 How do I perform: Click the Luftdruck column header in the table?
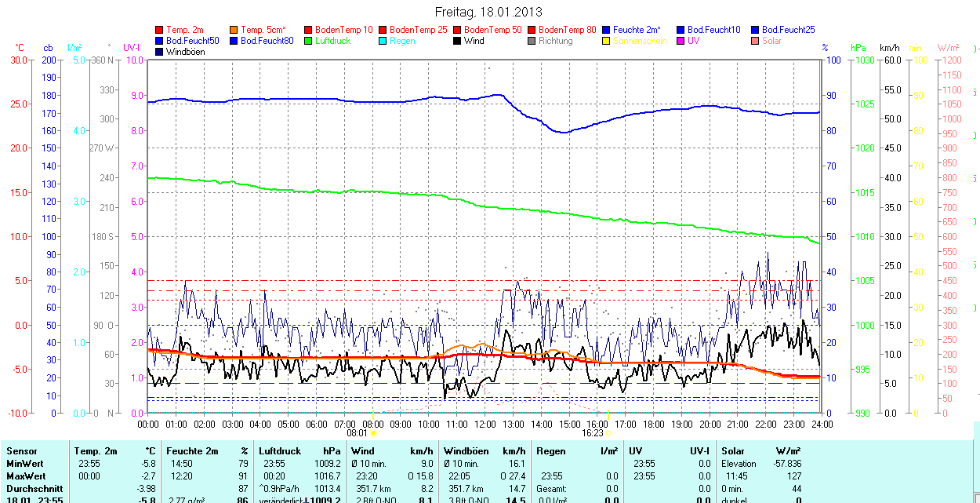(279, 451)
